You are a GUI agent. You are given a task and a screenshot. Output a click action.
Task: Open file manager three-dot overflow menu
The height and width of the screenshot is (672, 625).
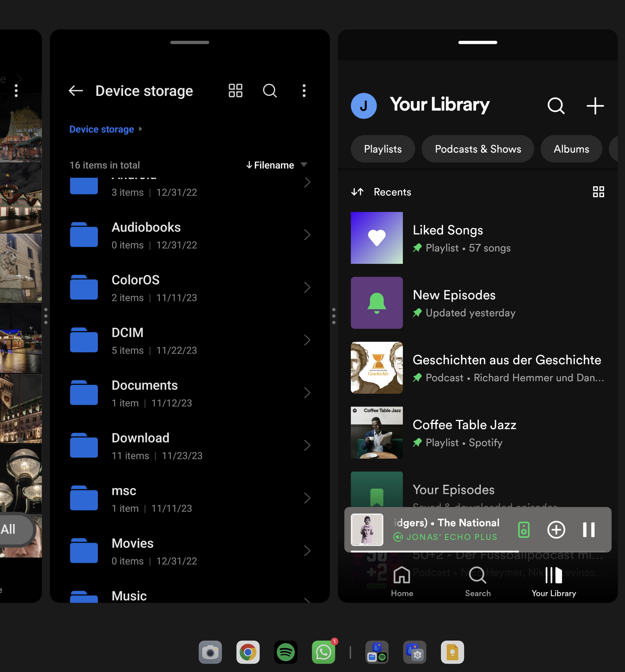pos(304,91)
